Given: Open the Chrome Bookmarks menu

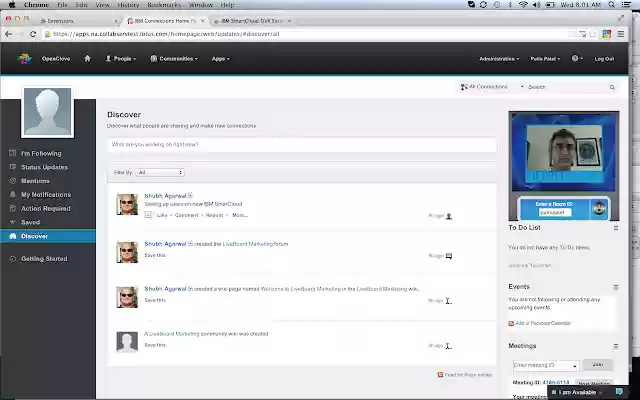Looking at the screenshot, I should pos(164,4).
